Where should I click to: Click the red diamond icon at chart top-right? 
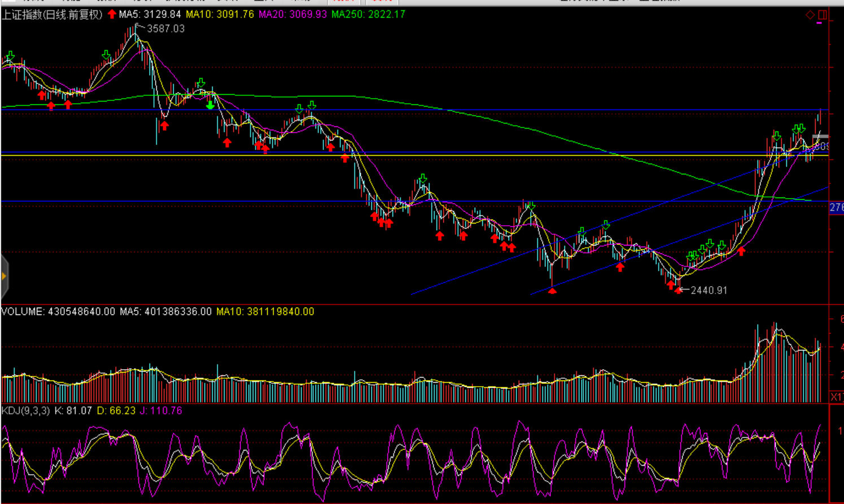(810, 15)
